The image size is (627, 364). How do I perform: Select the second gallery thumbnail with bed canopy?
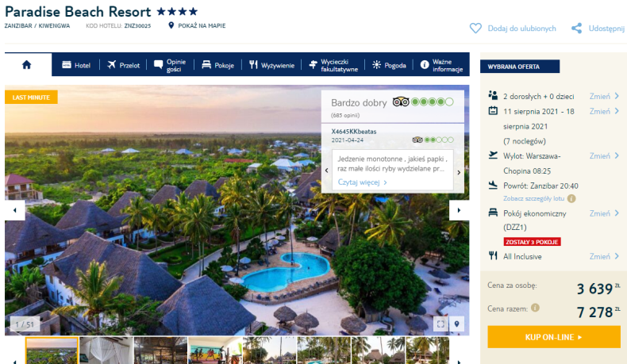(x=106, y=351)
